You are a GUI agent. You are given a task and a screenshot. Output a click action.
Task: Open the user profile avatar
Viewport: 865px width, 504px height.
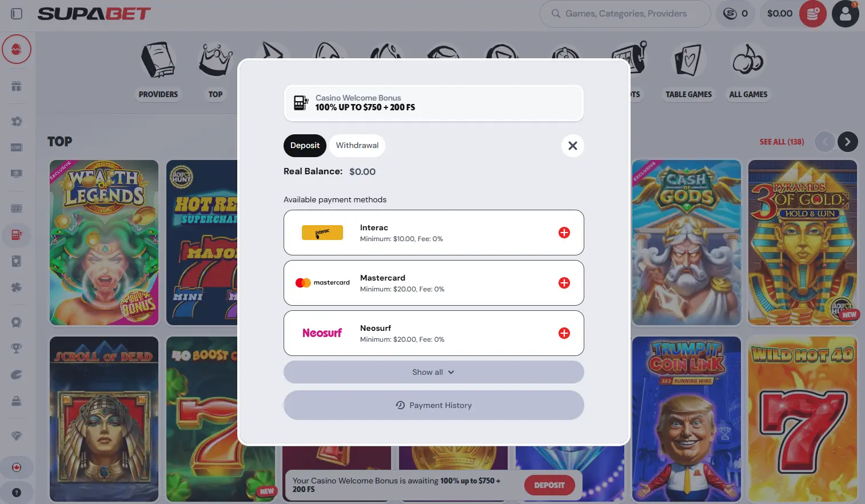point(846,14)
